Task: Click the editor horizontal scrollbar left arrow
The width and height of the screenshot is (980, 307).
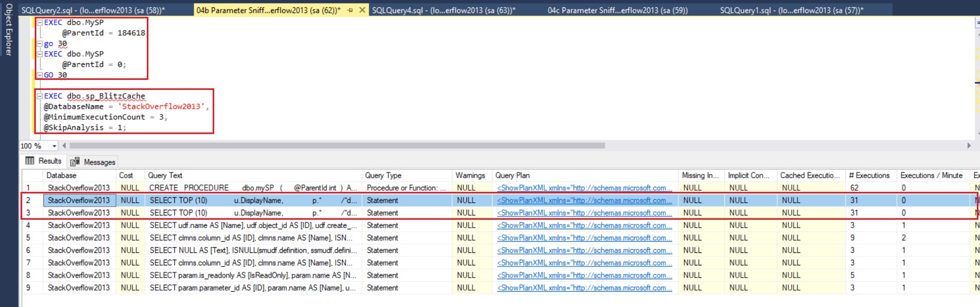Action: [x=64, y=146]
